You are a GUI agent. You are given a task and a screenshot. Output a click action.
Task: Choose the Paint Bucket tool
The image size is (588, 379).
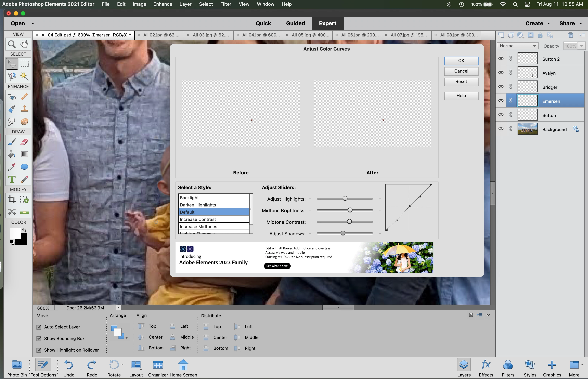pos(12,154)
